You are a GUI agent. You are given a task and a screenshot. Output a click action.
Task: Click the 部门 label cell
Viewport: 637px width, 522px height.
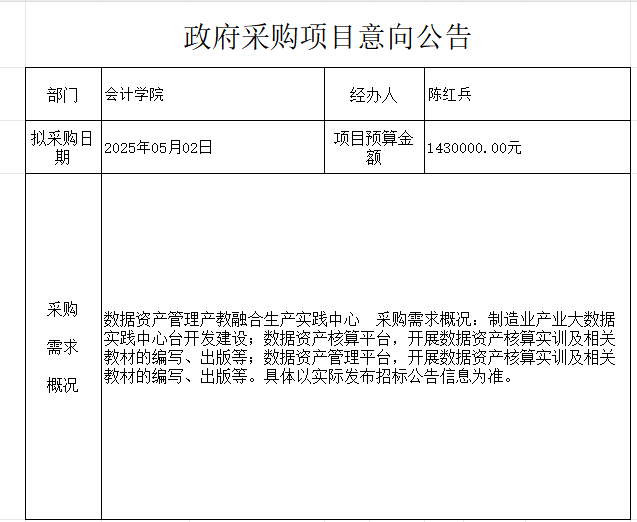(63, 94)
